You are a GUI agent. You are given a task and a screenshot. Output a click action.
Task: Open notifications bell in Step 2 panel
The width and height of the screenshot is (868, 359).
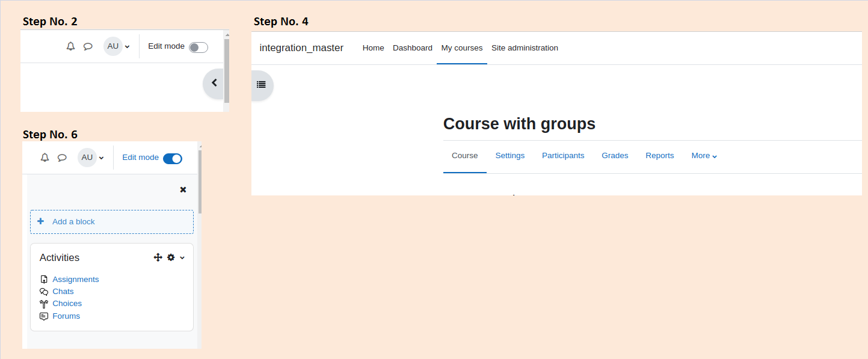[71, 46]
